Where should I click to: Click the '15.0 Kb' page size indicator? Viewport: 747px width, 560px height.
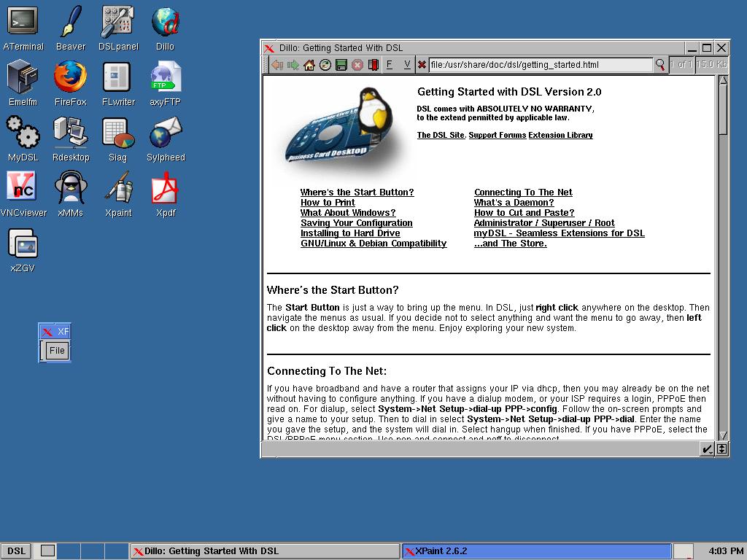pos(711,64)
